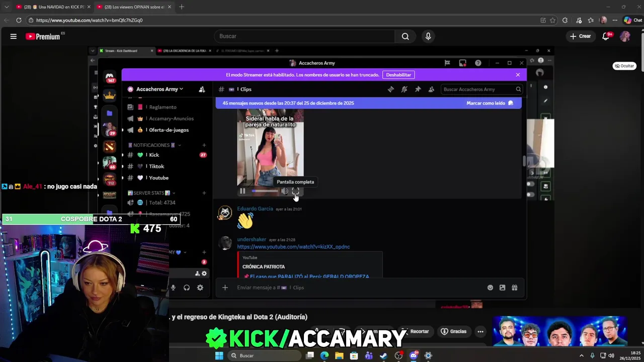Click the Buscar Accacheros Army search box
This screenshot has width=644, height=362.
481,89
